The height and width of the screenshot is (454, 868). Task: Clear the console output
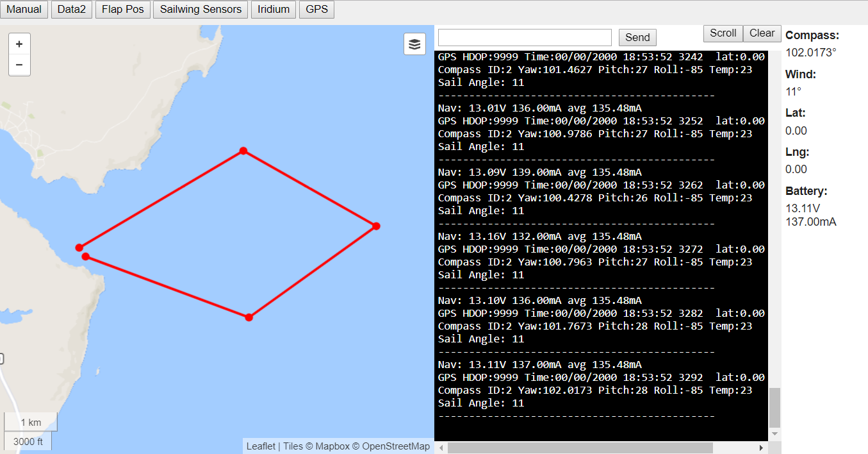[762, 33]
